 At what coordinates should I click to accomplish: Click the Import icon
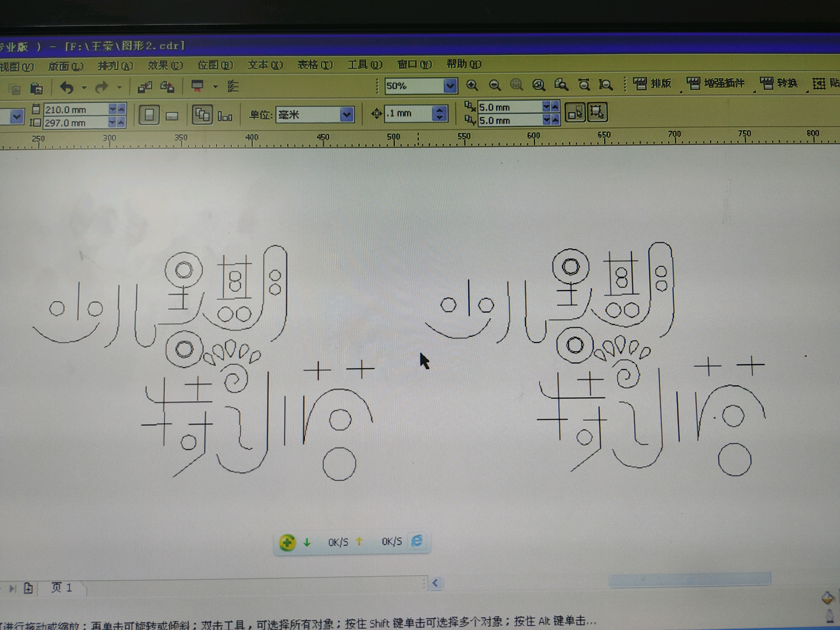coord(145,87)
